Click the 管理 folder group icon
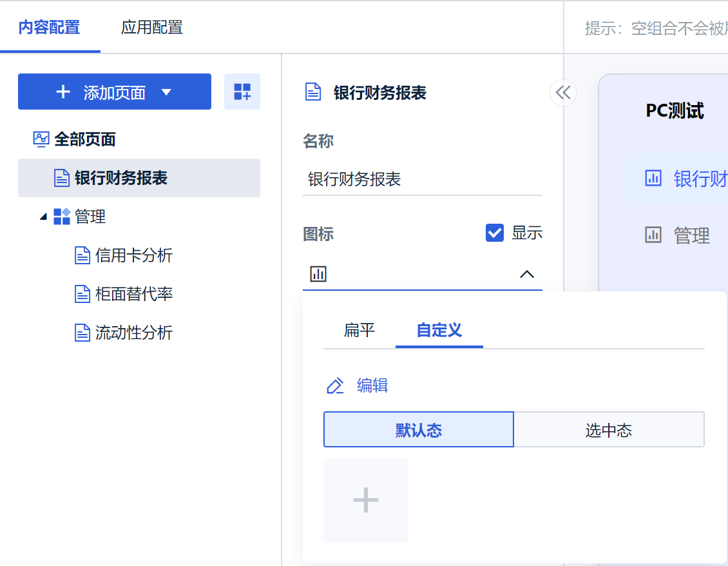The width and height of the screenshot is (728, 566). [x=62, y=217]
